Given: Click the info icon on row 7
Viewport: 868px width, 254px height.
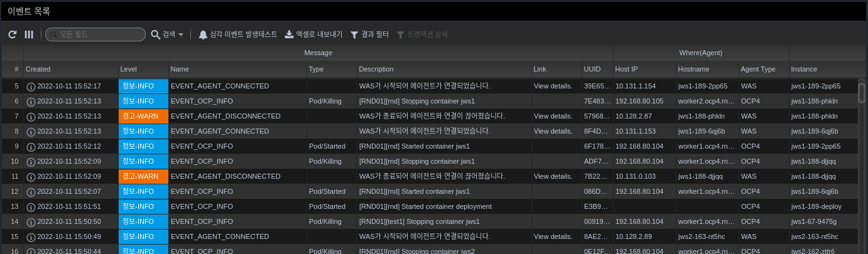Looking at the screenshot, I should (31, 116).
